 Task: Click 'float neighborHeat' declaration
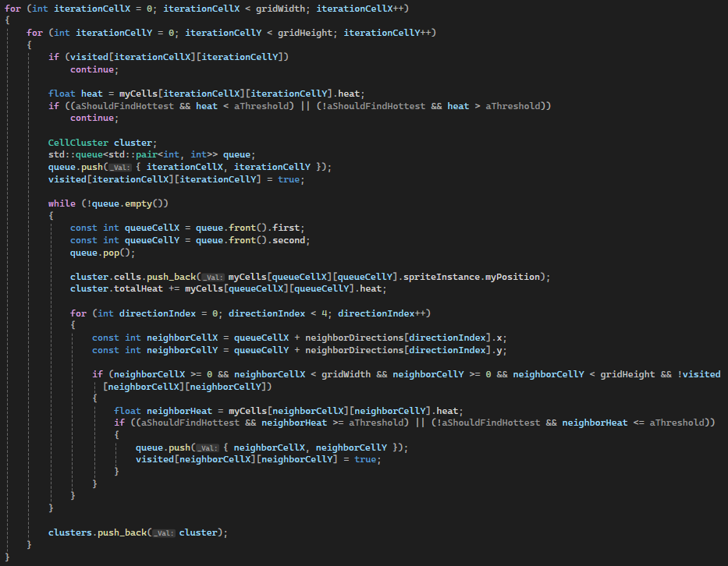(163, 411)
